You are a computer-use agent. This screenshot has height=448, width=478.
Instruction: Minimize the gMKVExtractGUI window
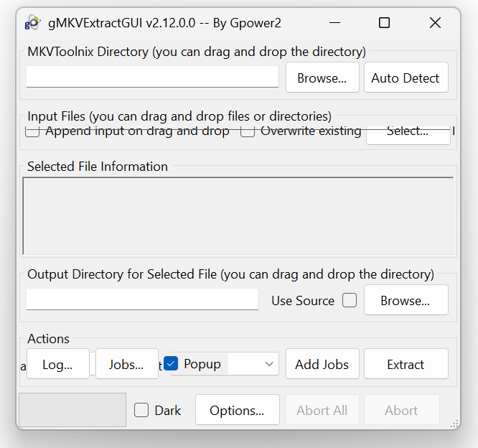334,23
